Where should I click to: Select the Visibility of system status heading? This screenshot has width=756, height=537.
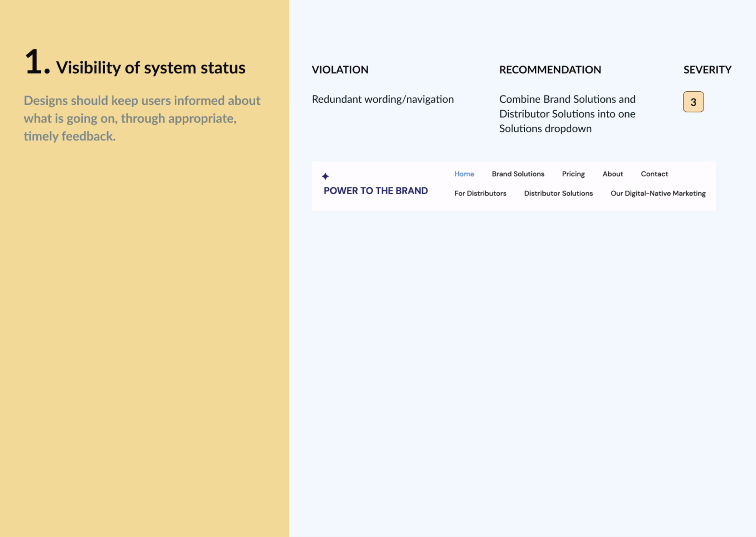click(x=151, y=68)
